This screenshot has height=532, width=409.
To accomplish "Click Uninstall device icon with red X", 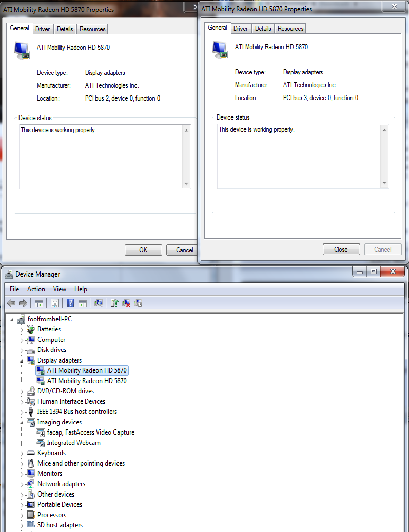I will coord(126,303).
